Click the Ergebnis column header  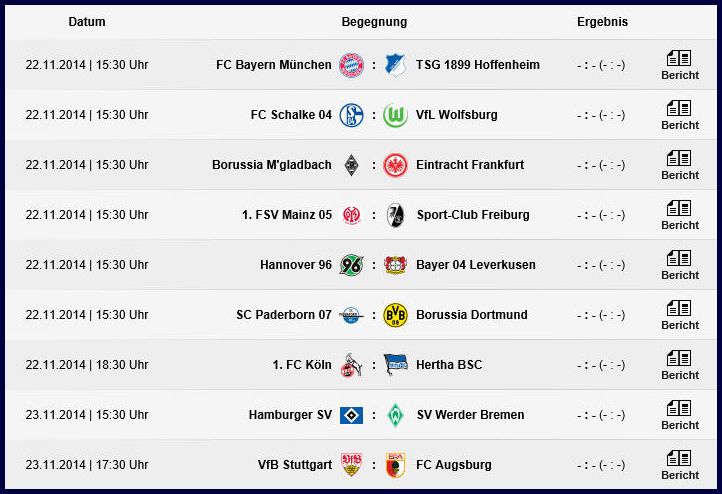[602, 22]
